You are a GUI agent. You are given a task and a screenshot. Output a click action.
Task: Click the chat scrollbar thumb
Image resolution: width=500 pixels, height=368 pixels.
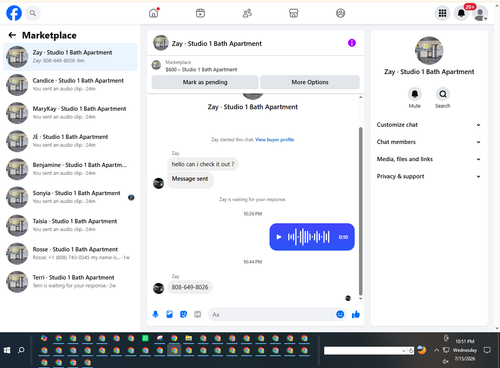(x=360, y=211)
